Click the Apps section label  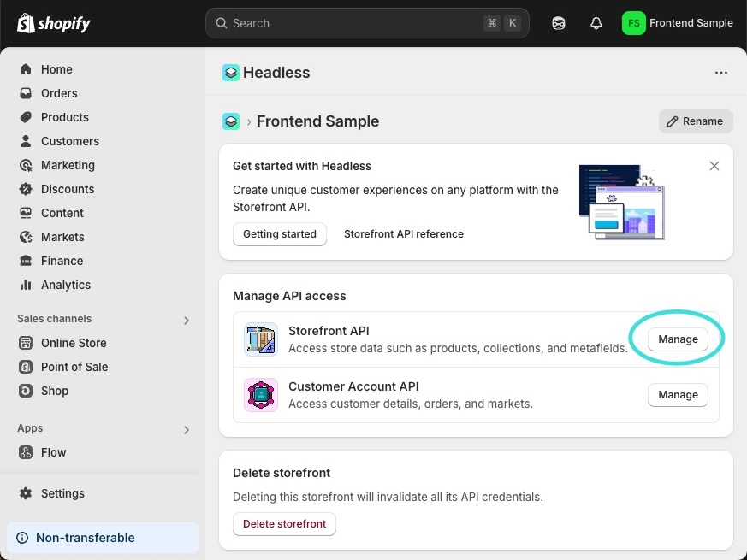pos(30,428)
